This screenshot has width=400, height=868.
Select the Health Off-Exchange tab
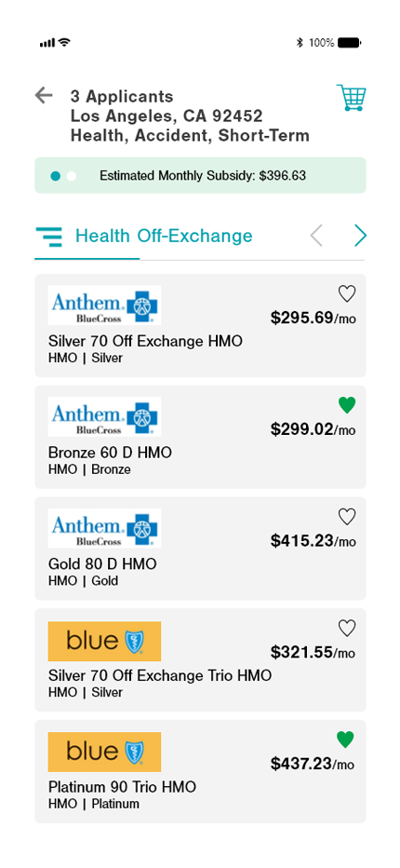(x=164, y=236)
